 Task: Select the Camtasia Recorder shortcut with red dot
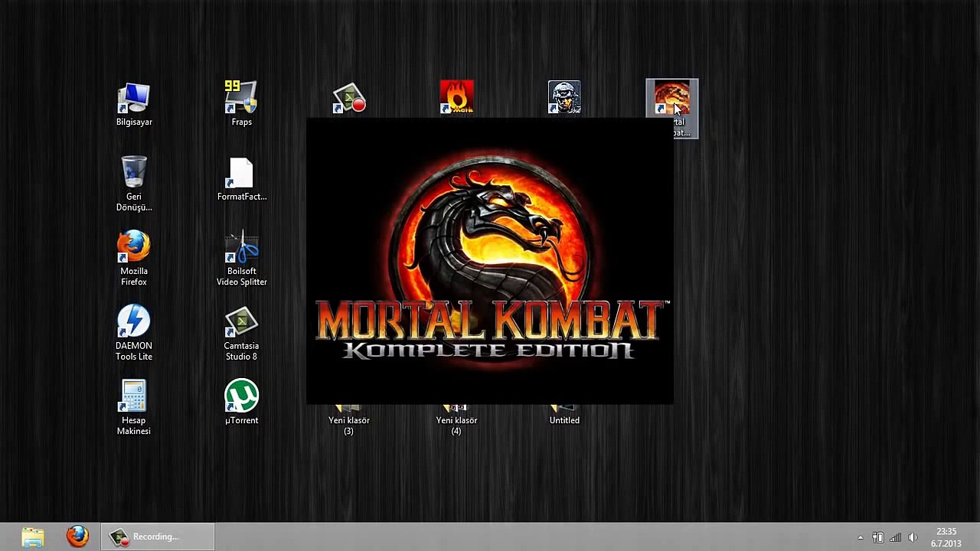tap(349, 99)
